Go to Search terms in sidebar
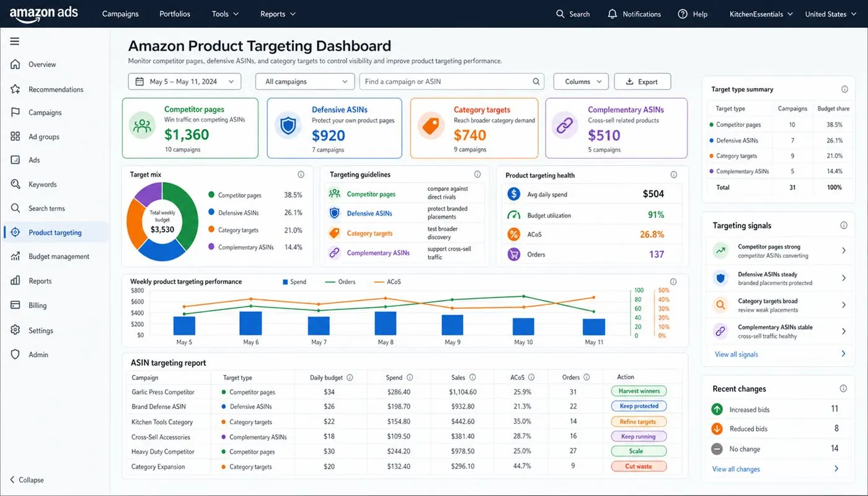The height and width of the screenshot is (496, 868). pyautogui.click(x=46, y=208)
